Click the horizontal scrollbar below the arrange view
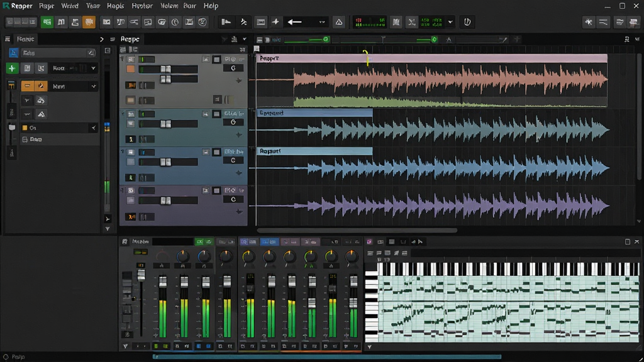This screenshot has width=644, height=362. point(357,230)
